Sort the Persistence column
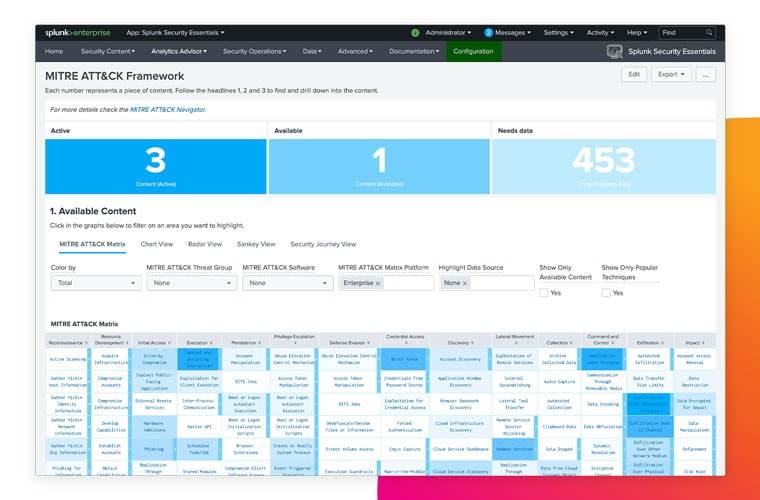 (x=260, y=343)
